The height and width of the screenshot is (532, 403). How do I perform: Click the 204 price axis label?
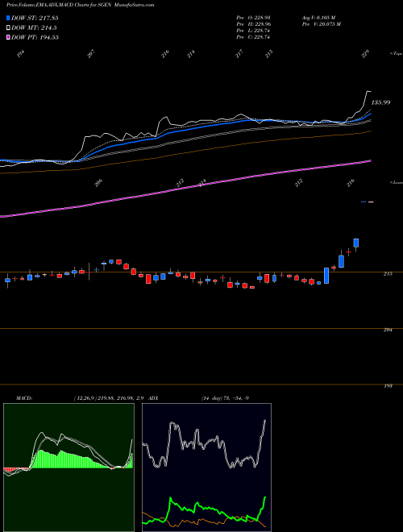click(388, 330)
